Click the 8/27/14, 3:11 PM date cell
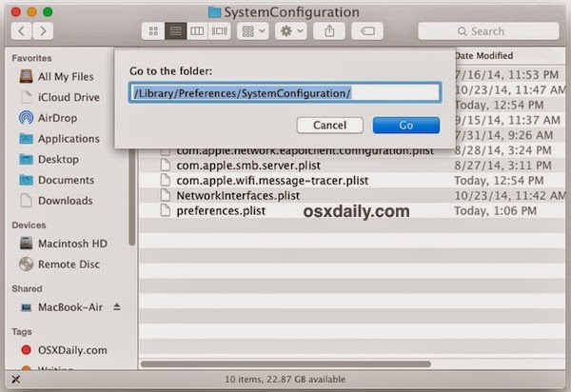The image size is (571, 392). pos(502,166)
